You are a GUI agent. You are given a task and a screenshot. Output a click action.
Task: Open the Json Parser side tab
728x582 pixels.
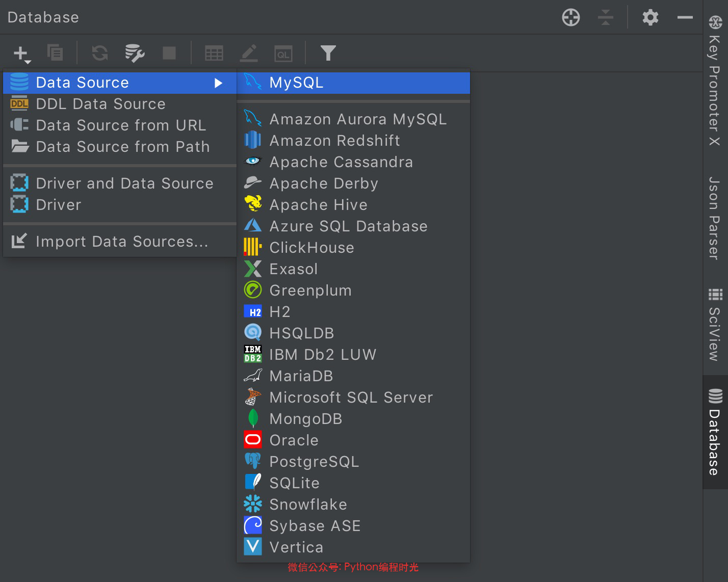pos(715,218)
